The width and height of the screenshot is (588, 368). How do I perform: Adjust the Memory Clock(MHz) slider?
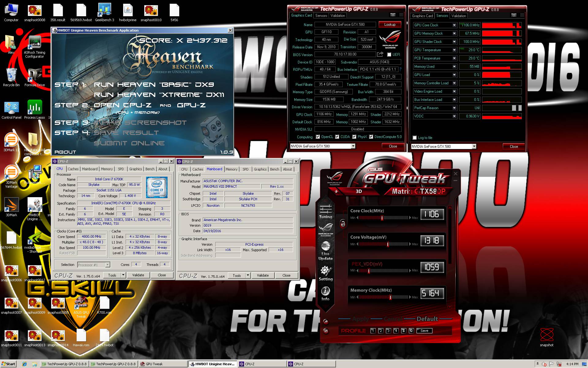[x=384, y=297]
